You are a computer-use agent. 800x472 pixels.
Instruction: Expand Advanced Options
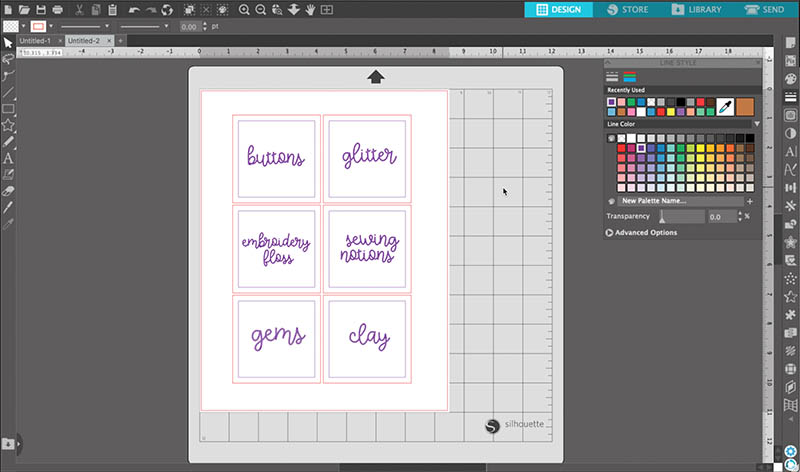coord(641,232)
